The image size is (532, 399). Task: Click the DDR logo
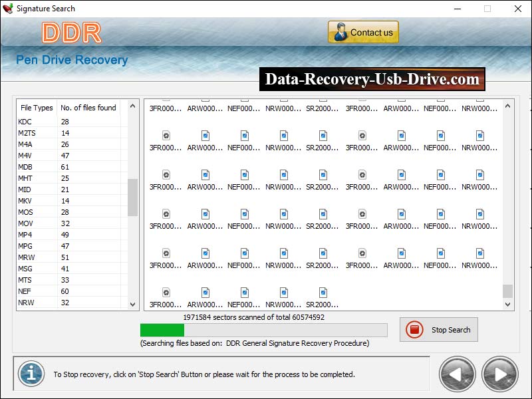coord(72,33)
